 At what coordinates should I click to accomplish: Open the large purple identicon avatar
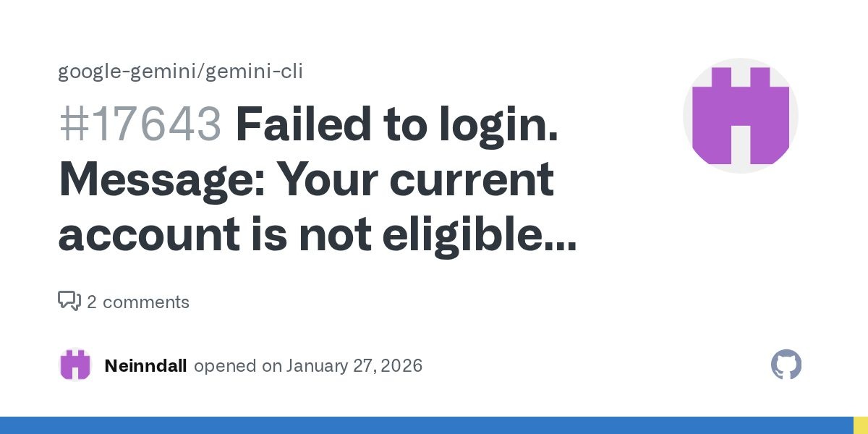point(740,116)
